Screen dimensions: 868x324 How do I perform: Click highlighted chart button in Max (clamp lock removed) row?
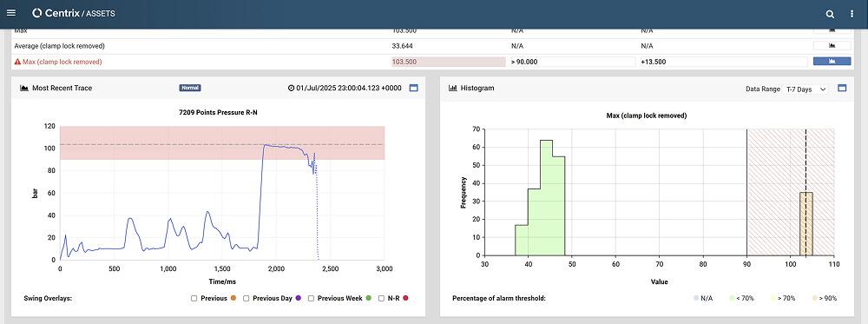click(832, 62)
